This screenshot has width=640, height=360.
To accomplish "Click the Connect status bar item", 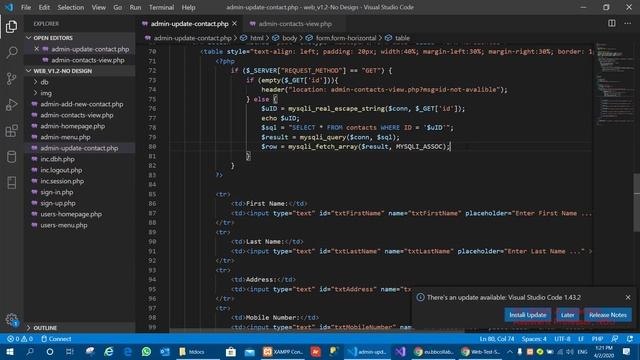I will 56,339.
